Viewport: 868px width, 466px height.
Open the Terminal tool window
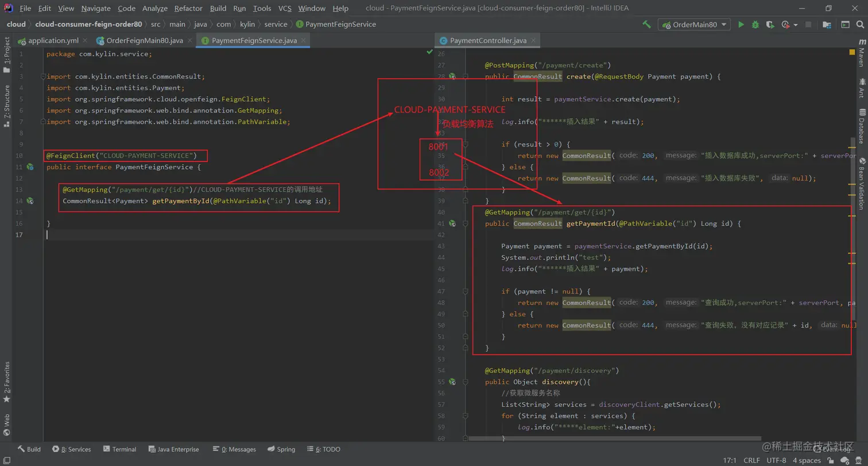click(x=119, y=449)
